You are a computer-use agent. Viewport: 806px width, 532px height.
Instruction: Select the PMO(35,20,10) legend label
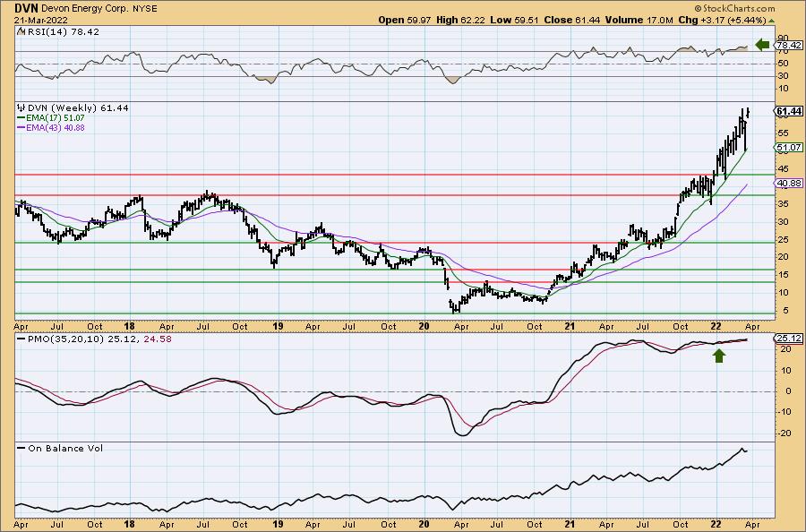tap(64, 339)
